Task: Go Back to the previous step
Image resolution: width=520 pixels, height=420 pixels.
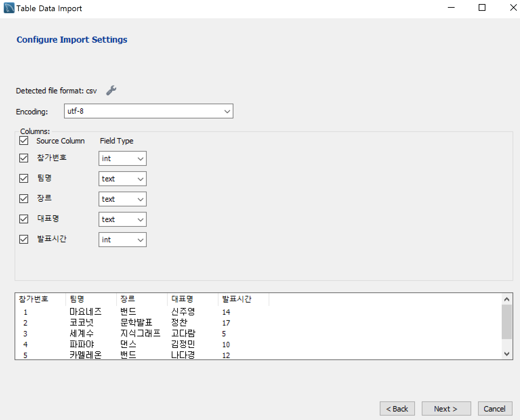Action: (397, 408)
